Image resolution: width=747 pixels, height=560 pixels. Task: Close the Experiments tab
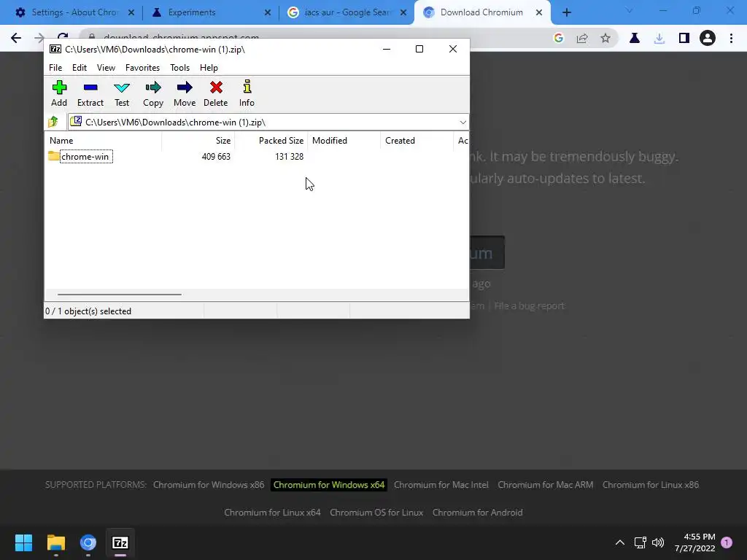coord(267,12)
